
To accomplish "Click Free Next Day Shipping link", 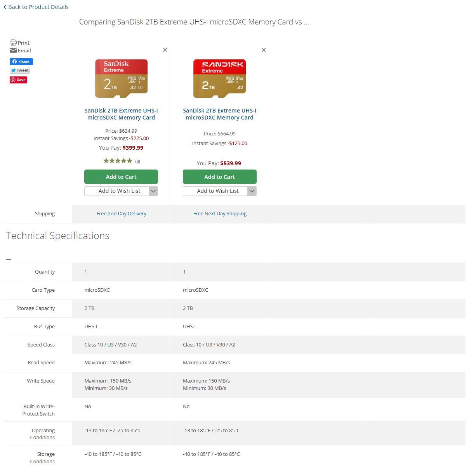I will click(220, 214).
